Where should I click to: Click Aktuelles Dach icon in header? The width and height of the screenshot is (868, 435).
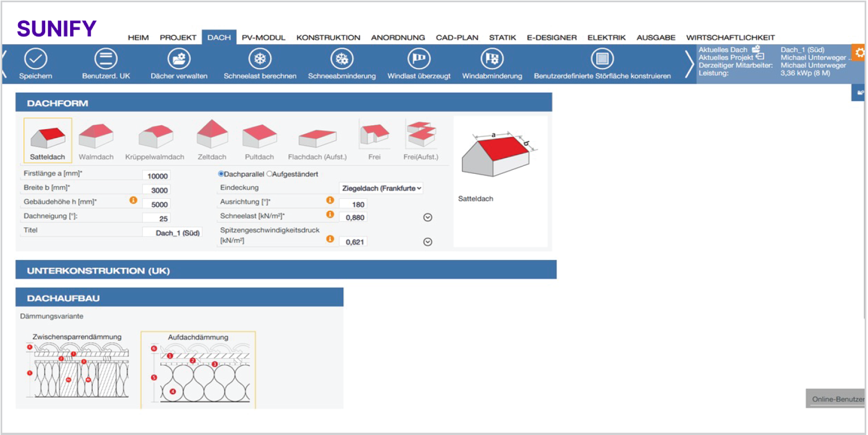[x=756, y=49]
